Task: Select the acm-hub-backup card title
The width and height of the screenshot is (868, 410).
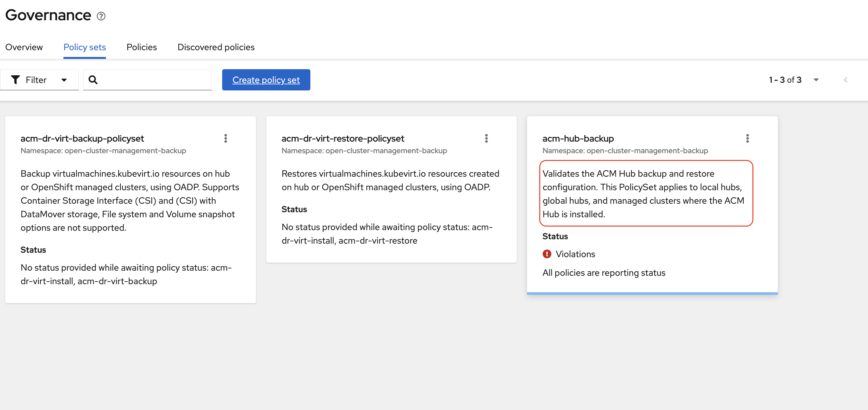Action: click(x=578, y=138)
